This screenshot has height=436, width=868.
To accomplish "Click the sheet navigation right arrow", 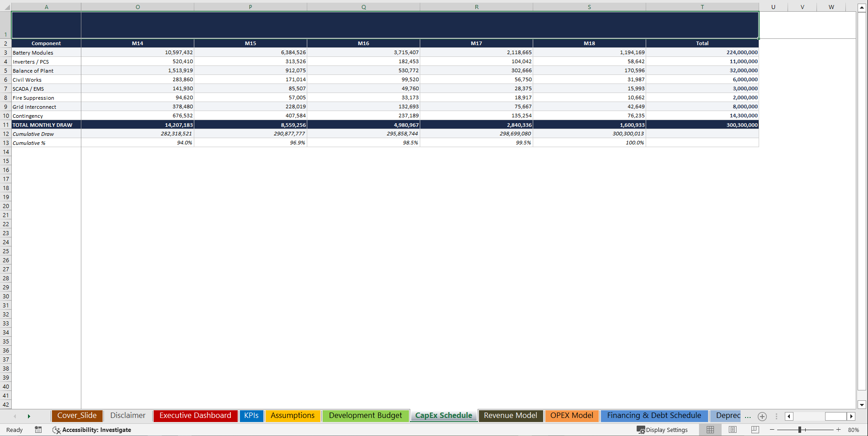I will pyautogui.click(x=29, y=417).
